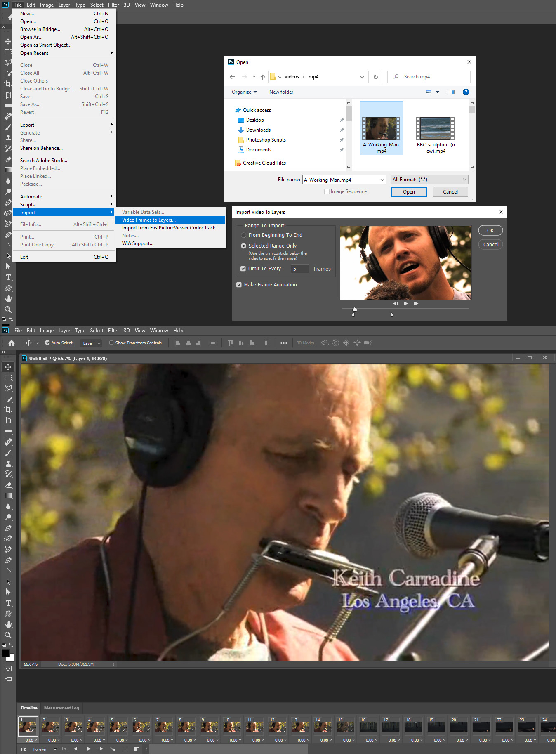Choose Video Frames to Layers menu item
The width and height of the screenshot is (556, 756).
(170, 220)
